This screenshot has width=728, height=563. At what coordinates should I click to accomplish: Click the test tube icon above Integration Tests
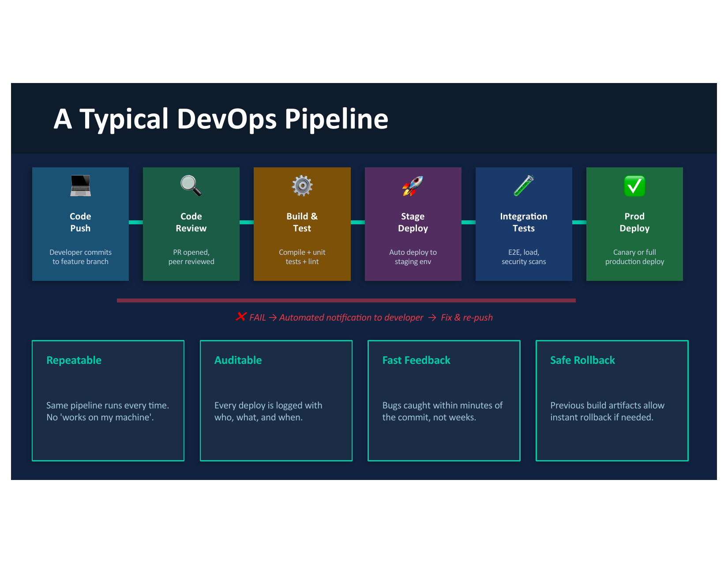tap(524, 186)
